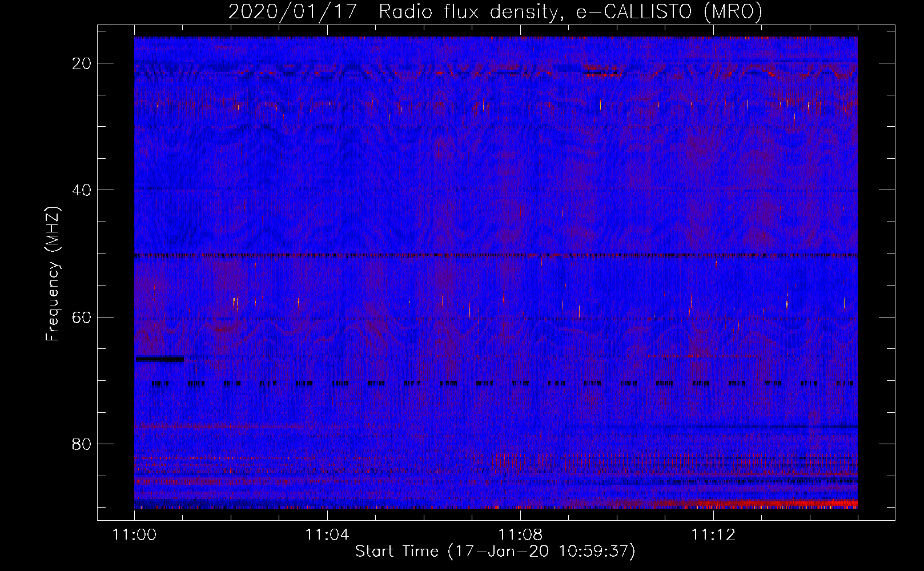Click the '20' frequency tick label
Viewport: 924px width, 571px height.
(x=82, y=63)
